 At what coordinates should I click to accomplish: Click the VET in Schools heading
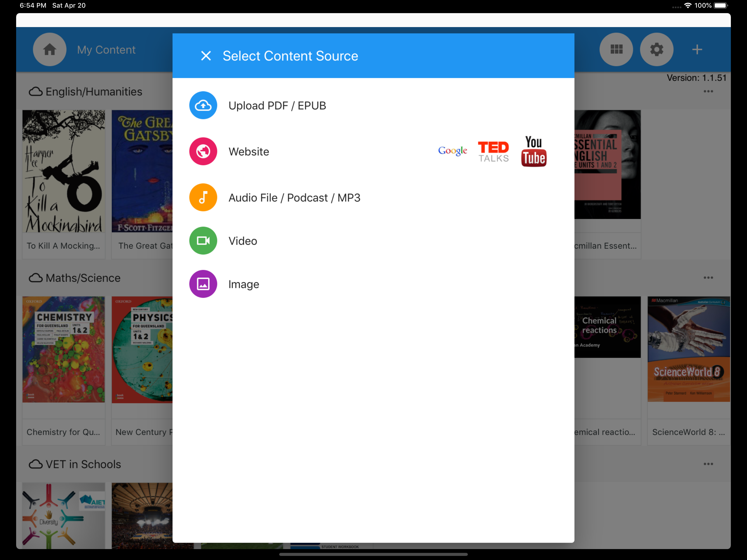click(x=83, y=464)
